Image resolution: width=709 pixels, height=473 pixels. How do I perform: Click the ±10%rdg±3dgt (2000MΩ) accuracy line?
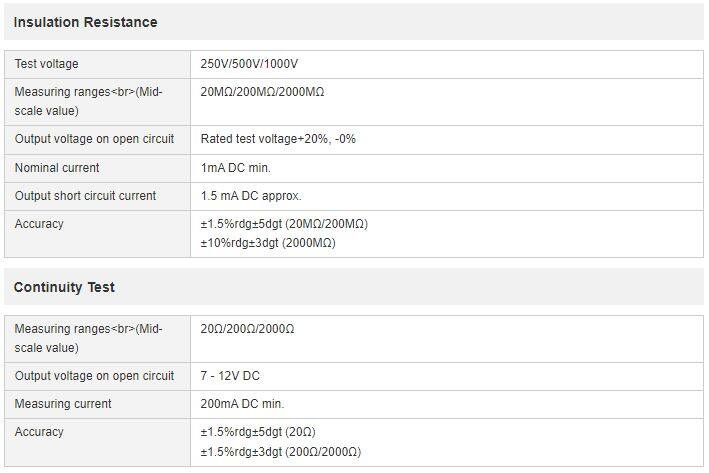(x=268, y=243)
